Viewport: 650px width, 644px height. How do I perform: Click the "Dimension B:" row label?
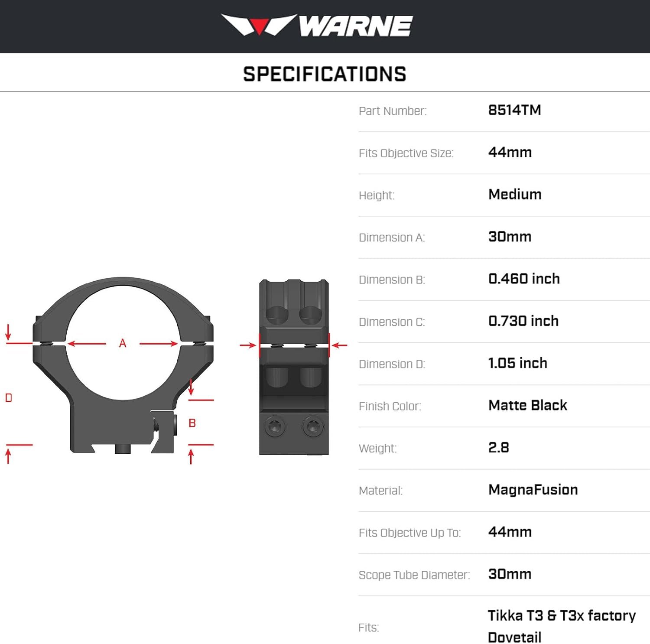[x=392, y=280]
